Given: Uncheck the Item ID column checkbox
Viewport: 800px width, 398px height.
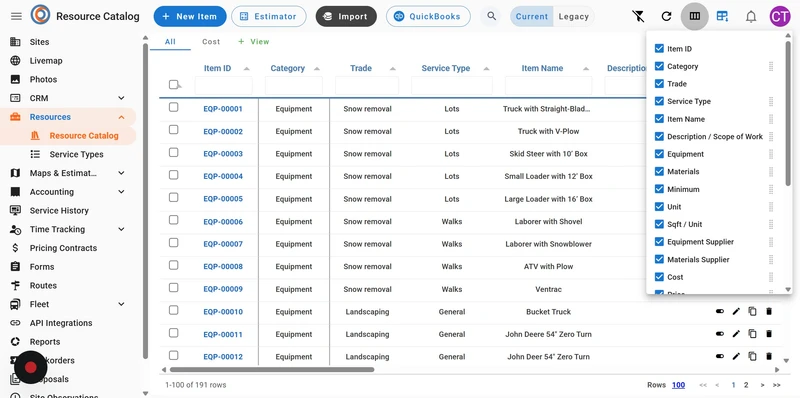Looking at the screenshot, I should [x=659, y=49].
